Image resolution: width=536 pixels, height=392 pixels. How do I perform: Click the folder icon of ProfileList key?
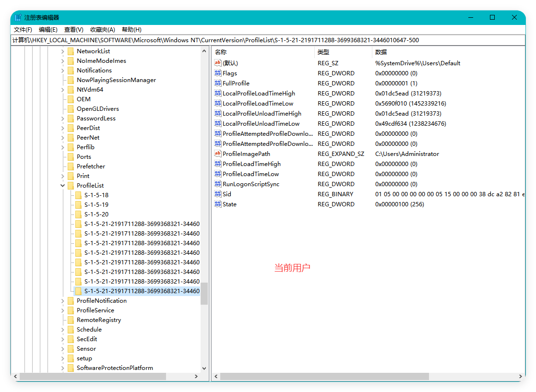[71, 186]
